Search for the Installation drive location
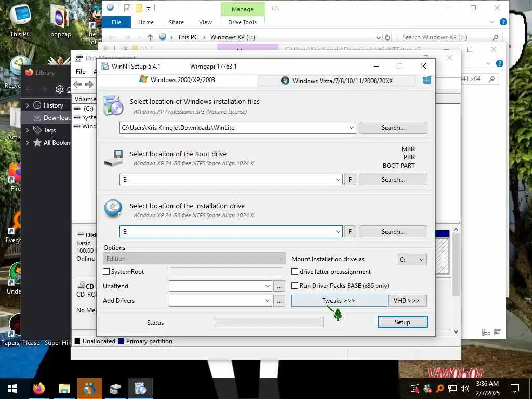The image size is (532, 399). 393,232
